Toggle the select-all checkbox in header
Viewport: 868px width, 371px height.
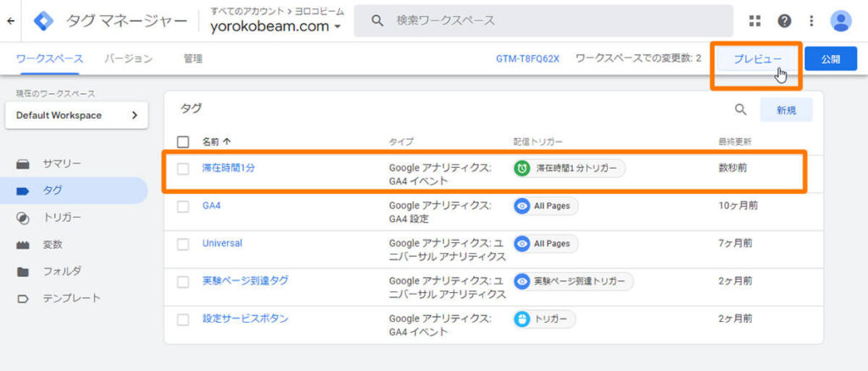[183, 142]
